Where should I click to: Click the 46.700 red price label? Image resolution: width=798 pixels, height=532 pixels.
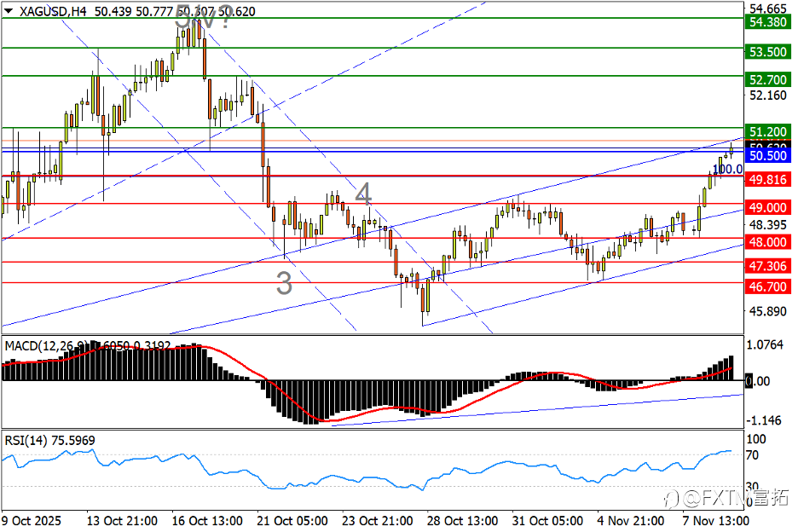[768, 287]
